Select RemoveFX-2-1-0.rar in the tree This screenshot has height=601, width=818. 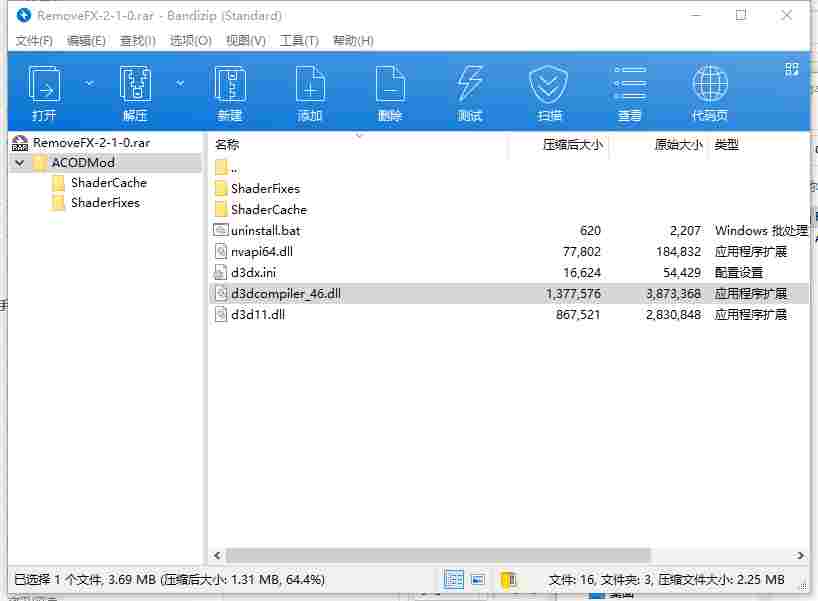[91, 142]
